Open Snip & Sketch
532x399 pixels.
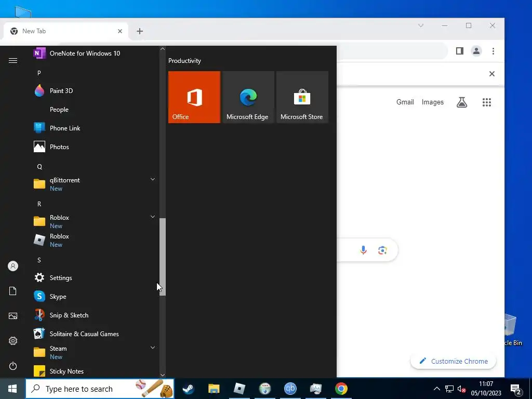pos(94,315)
